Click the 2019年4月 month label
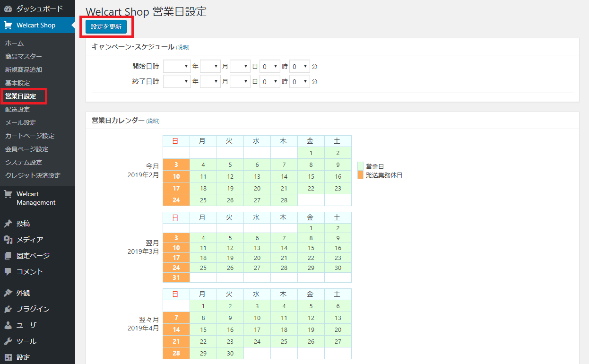589x364 pixels. [143, 328]
